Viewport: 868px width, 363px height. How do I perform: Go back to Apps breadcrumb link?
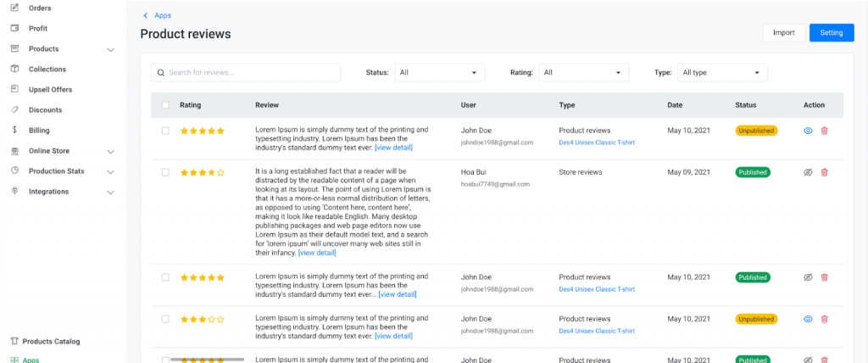pyautogui.click(x=163, y=15)
